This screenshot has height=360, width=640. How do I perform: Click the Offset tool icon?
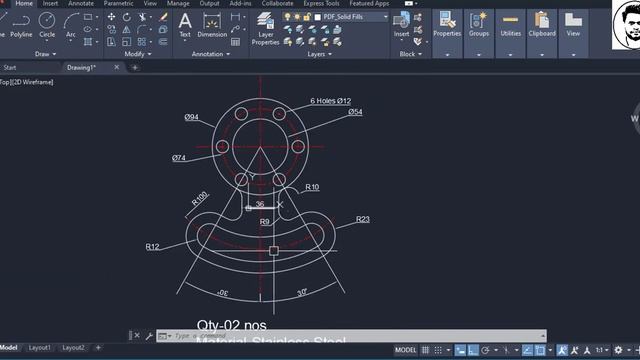click(163, 42)
